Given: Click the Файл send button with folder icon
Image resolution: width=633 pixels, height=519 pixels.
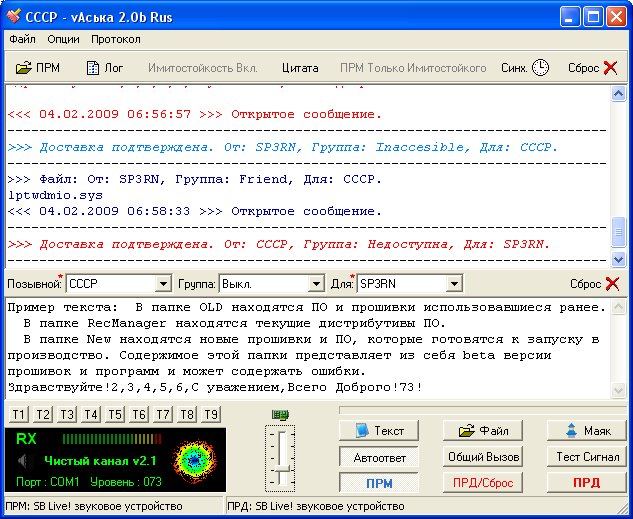Looking at the screenshot, I should coord(482,431).
